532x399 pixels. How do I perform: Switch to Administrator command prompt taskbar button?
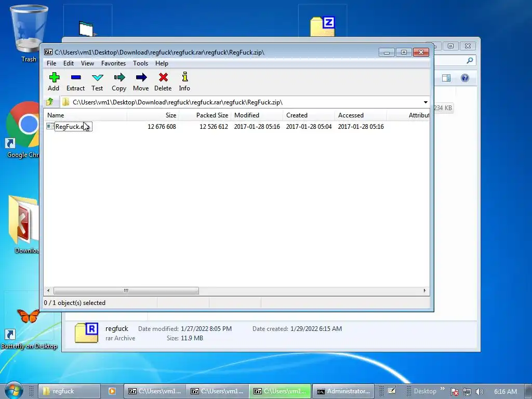343,391
